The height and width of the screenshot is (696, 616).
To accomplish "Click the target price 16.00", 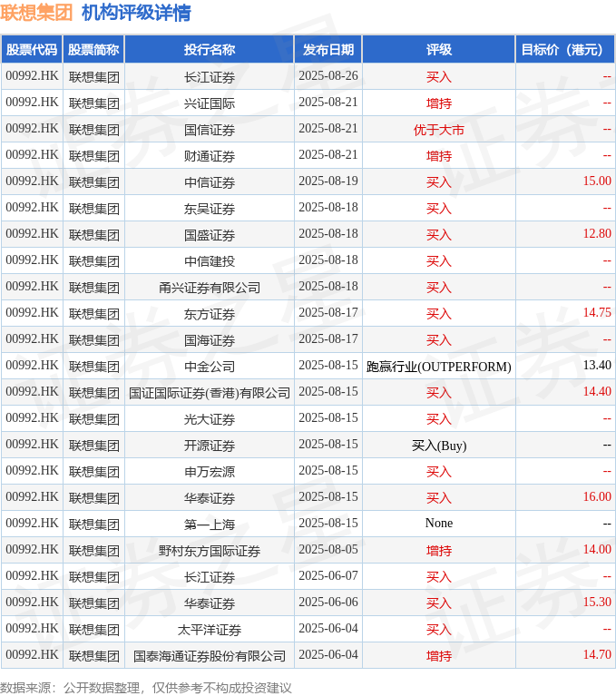I will 597,496.
